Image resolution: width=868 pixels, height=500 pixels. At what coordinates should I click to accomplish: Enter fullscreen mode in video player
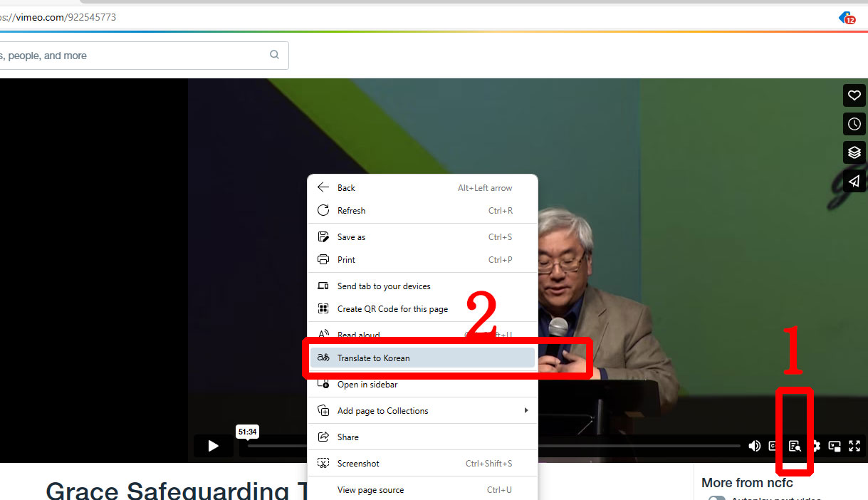(854, 447)
